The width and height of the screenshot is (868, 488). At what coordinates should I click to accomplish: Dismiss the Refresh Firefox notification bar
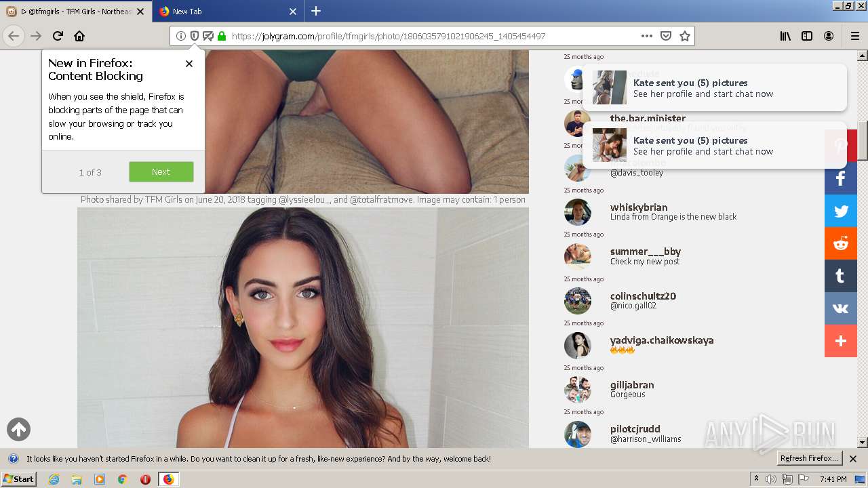coord(853,459)
